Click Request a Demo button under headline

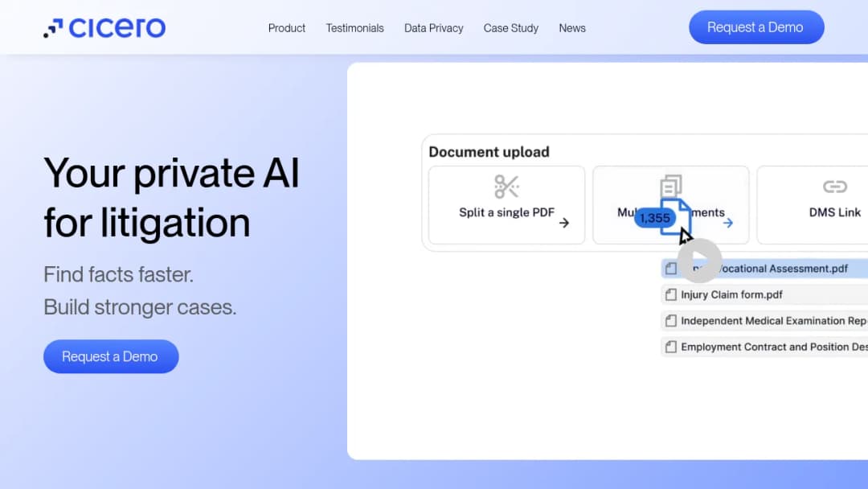coord(111,356)
